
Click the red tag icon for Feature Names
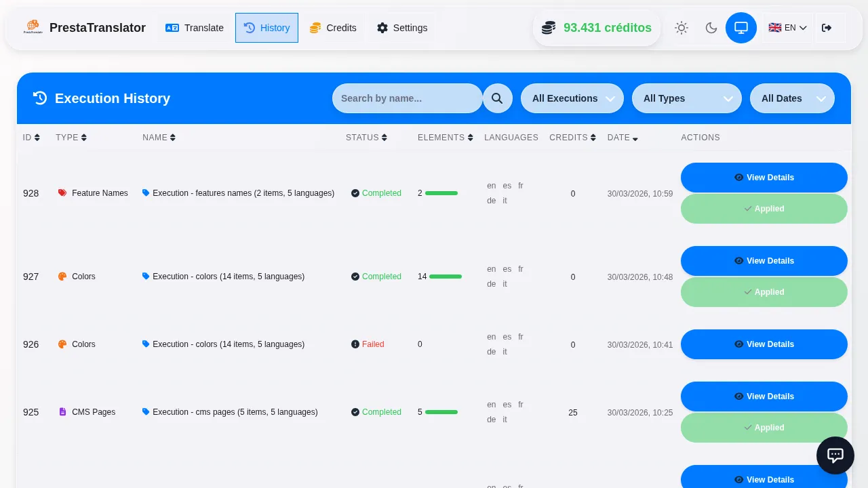click(x=62, y=193)
